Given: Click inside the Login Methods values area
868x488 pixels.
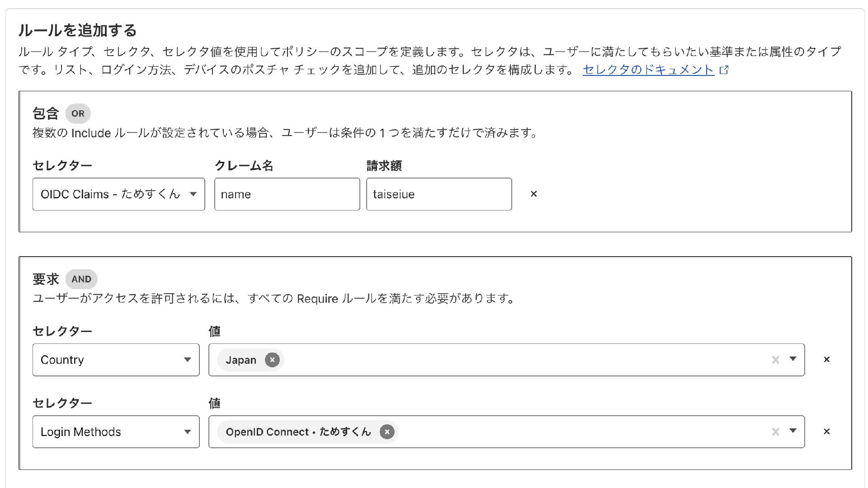Looking at the screenshot, I should 579,432.
